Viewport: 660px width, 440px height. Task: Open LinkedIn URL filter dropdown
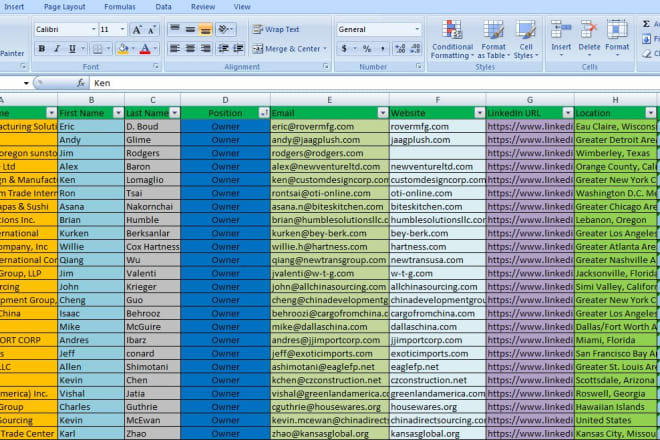pos(568,112)
